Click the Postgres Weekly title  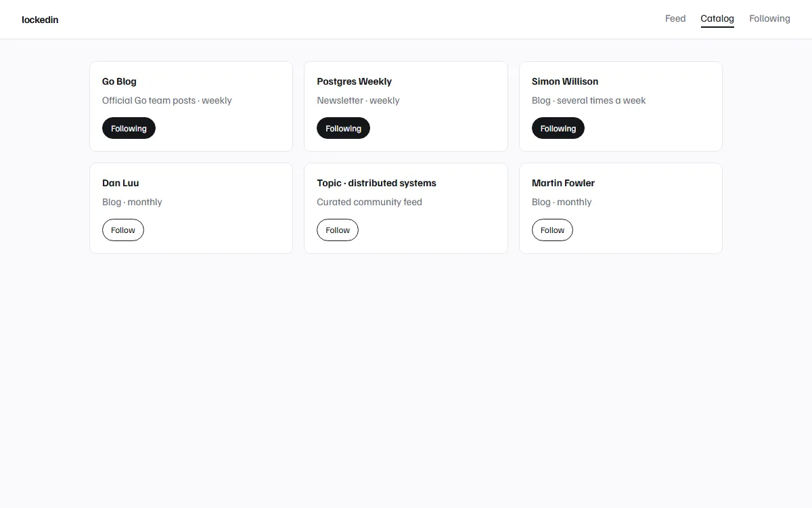[354, 81]
